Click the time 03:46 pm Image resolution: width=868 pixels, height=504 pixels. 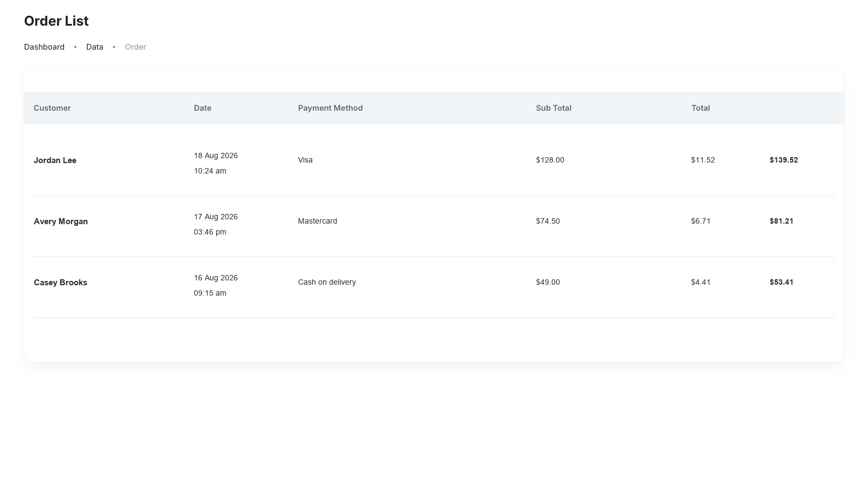coord(210,232)
